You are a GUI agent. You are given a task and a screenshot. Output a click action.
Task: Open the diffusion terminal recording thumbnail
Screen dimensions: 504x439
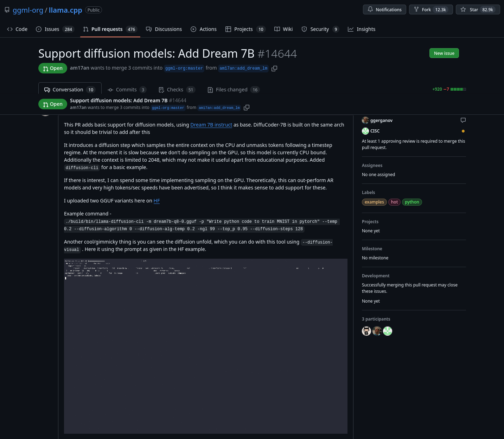[206, 346]
